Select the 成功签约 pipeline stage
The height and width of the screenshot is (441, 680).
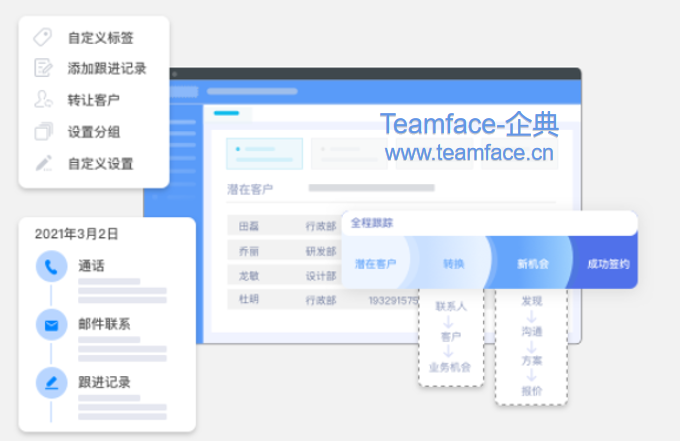[x=608, y=264]
